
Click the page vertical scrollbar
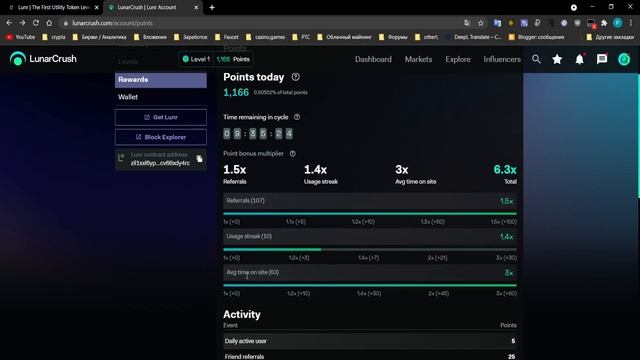tap(638, 135)
